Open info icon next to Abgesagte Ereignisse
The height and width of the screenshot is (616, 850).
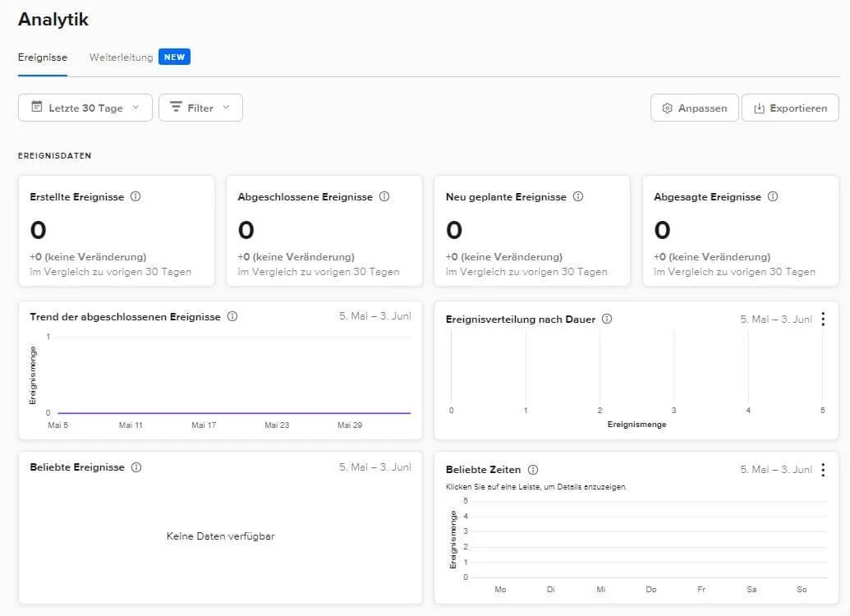pyautogui.click(x=773, y=196)
